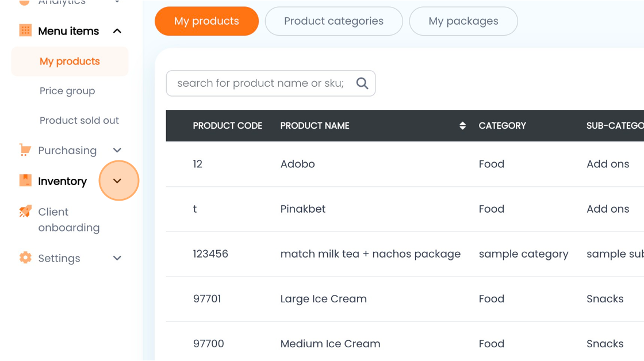Expand the Settings chevron
644x361 pixels.
tap(117, 258)
